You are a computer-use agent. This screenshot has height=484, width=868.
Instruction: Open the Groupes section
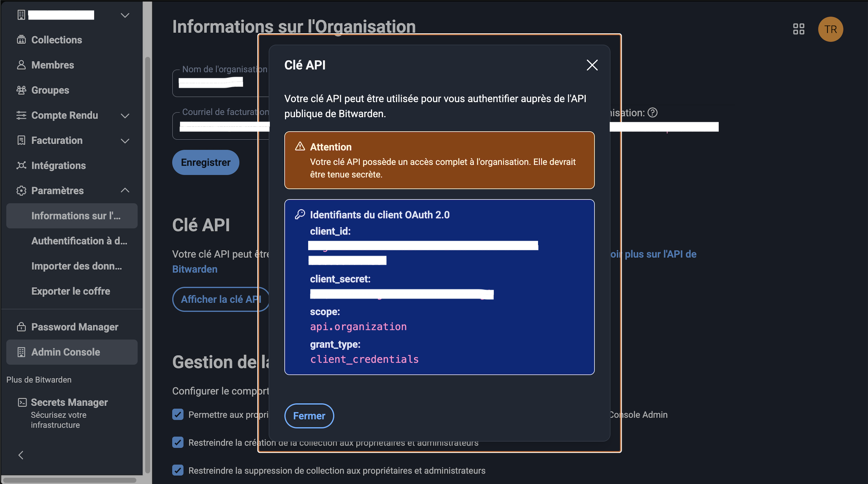[50, 90]
